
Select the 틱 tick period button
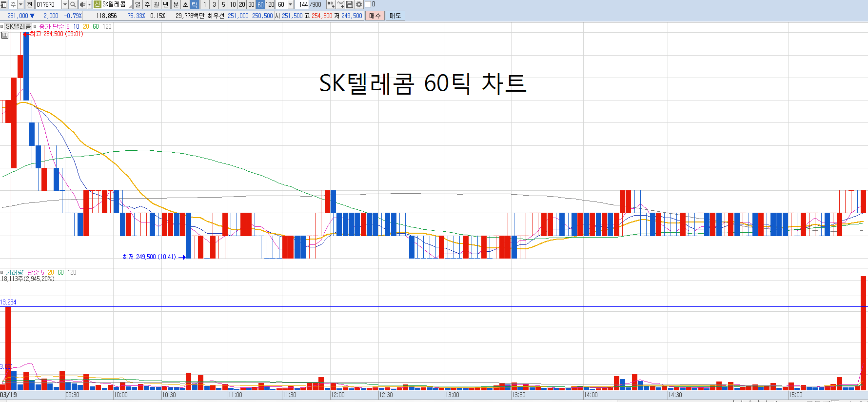[x=194, y=4]
